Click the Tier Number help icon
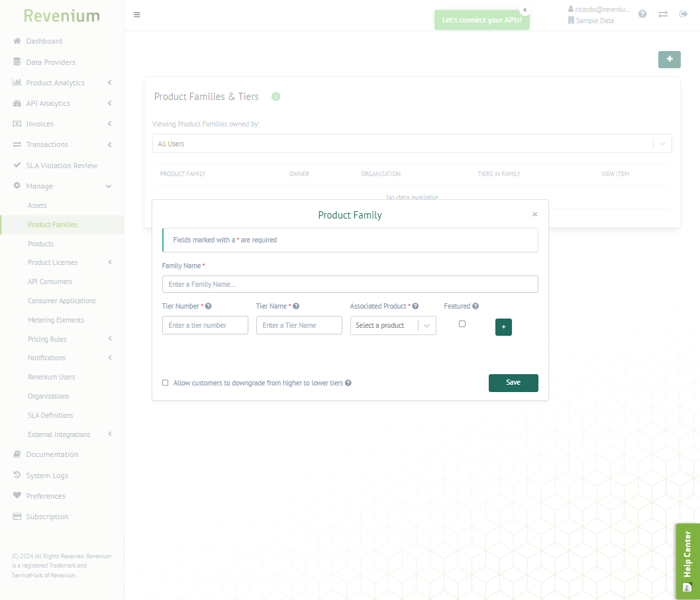Image resolution: width=700 pixels, height=600 pixels. pos(208,306)
